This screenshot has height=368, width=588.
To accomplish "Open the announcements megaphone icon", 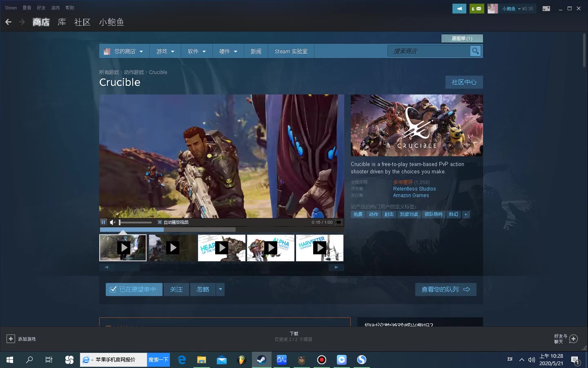I will [459, 9].
